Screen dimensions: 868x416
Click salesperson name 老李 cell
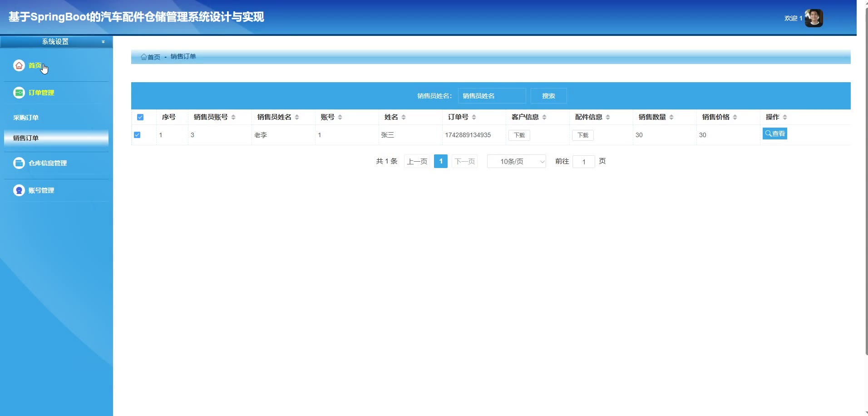pyautogui.click(x=261, y=135)
